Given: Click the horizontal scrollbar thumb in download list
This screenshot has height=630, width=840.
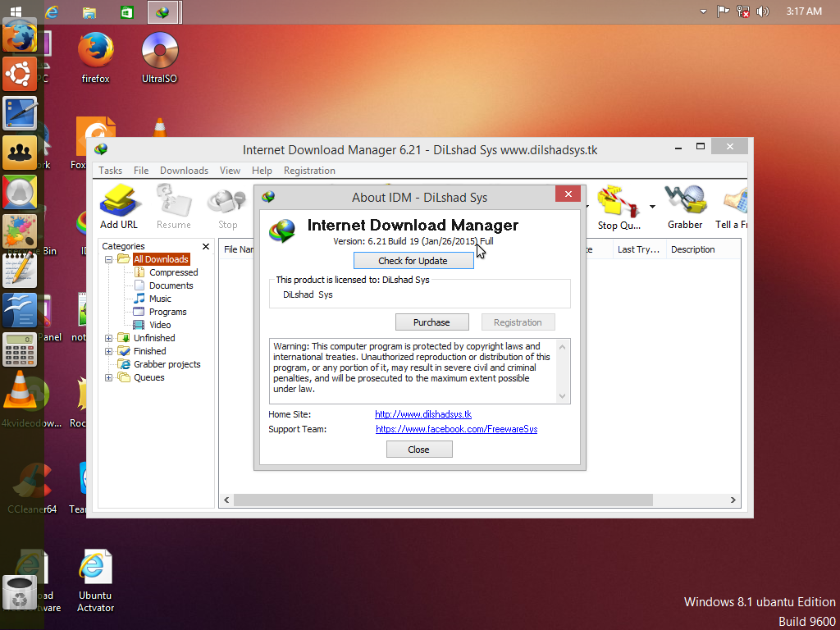Looking at the screenshot, I should 443,500.
